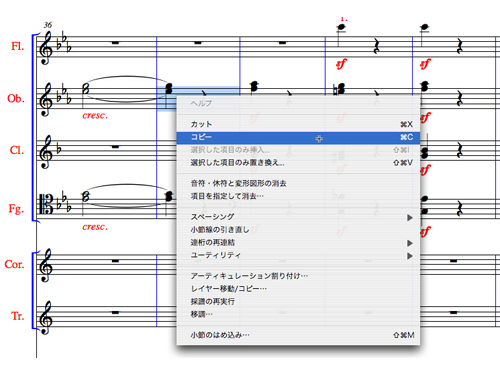Click the trumpet treble clef

pos(46,317)
